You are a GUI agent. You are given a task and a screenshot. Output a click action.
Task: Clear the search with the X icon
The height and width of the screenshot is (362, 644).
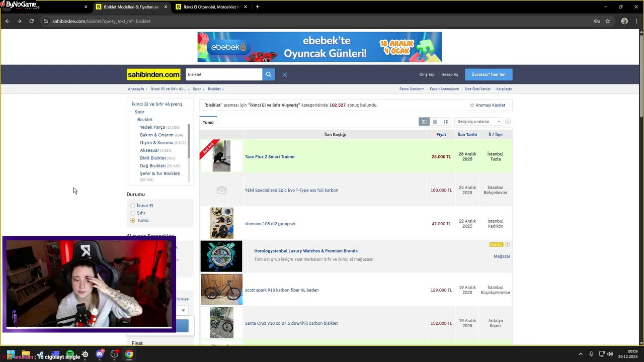[x=285, y=74]
